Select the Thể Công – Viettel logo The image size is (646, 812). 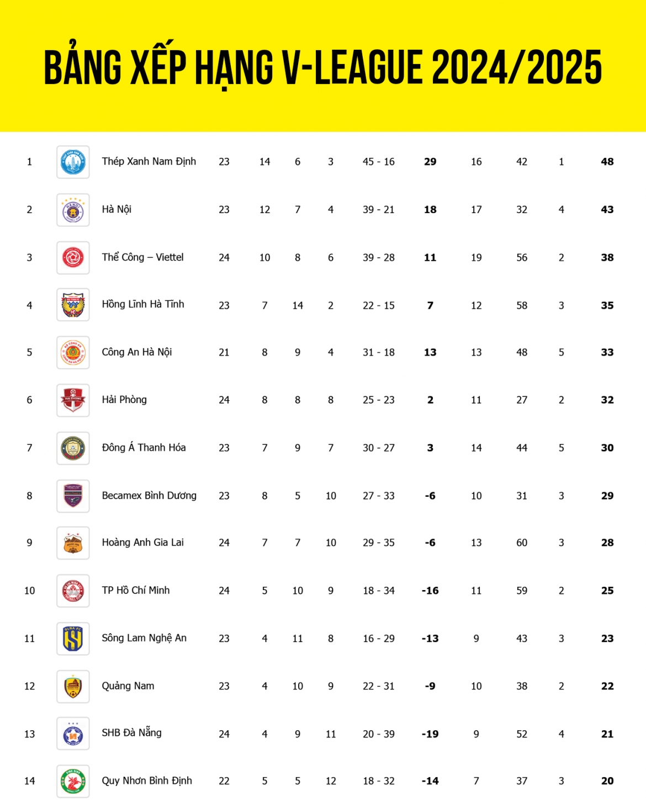tap(73, 257)
